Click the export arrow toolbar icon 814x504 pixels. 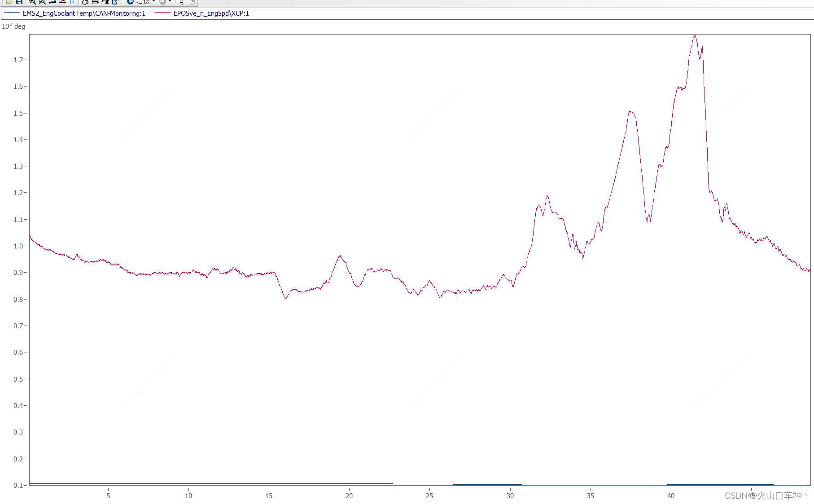[x=115, y=2]
